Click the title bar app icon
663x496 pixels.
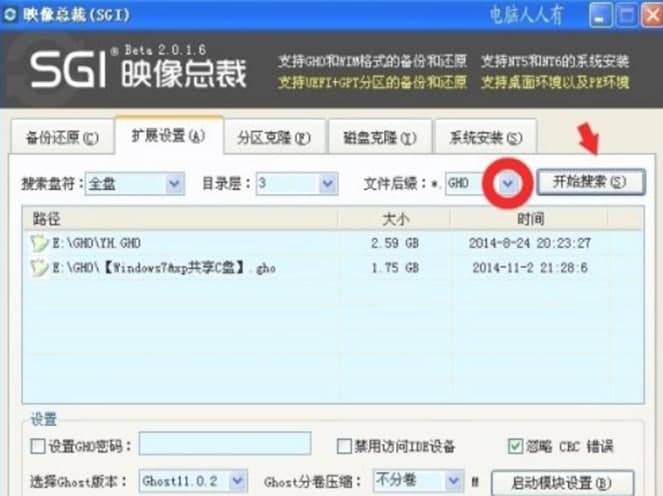pos(10,15)
